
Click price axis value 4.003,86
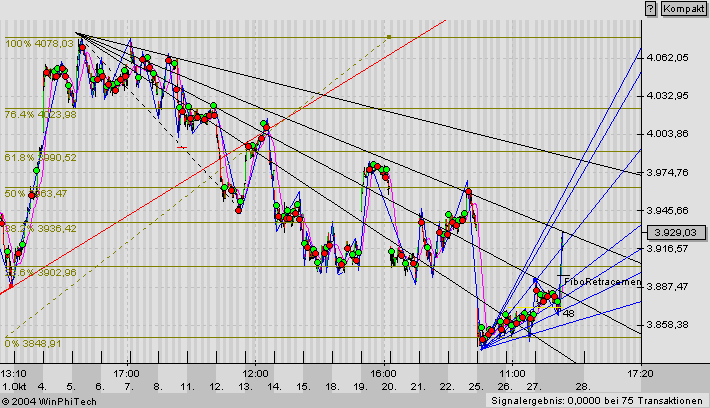(667, 134)
